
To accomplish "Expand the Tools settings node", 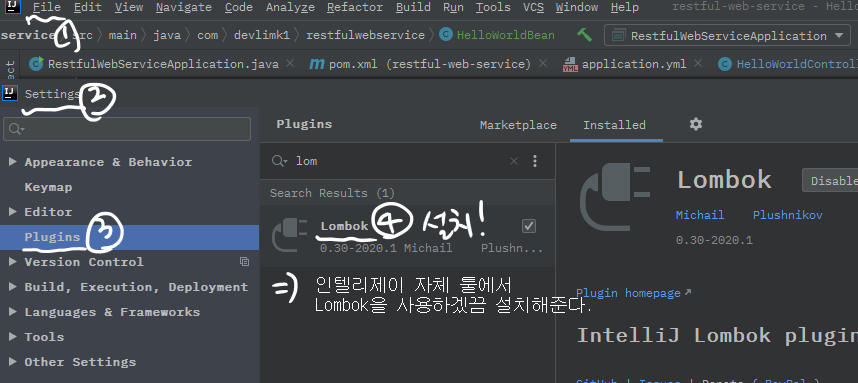I will 13,336.
